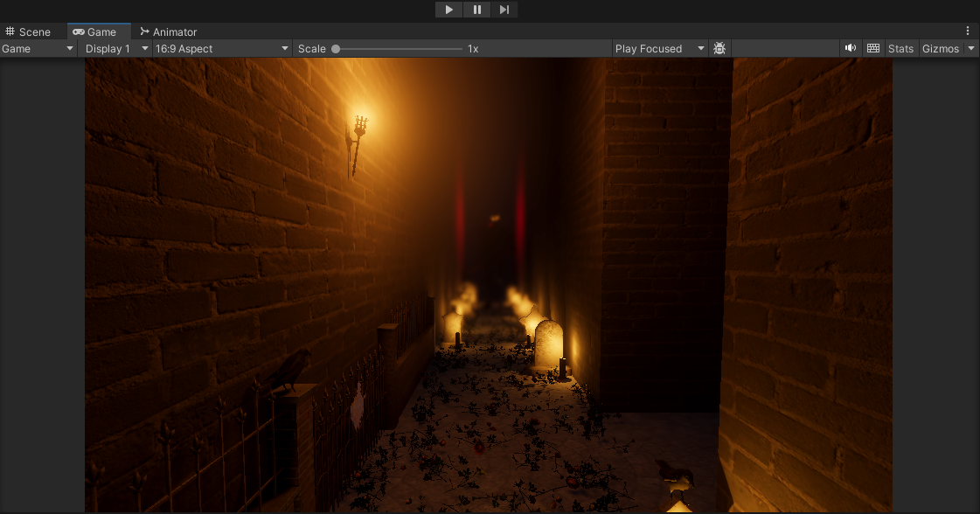Viewport: 980px width, 514px height.
Task: Open the 16:9 Aspect ratio dropdown
Action: tap(221, 49)
